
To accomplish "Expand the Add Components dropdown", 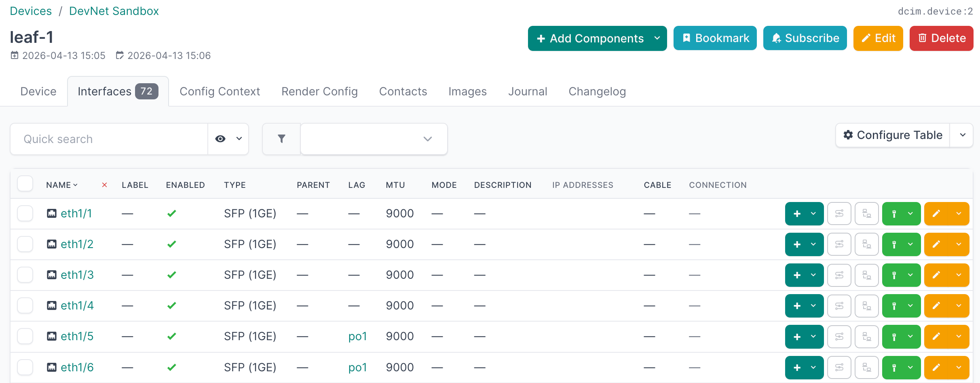I will tap(657, 38).
